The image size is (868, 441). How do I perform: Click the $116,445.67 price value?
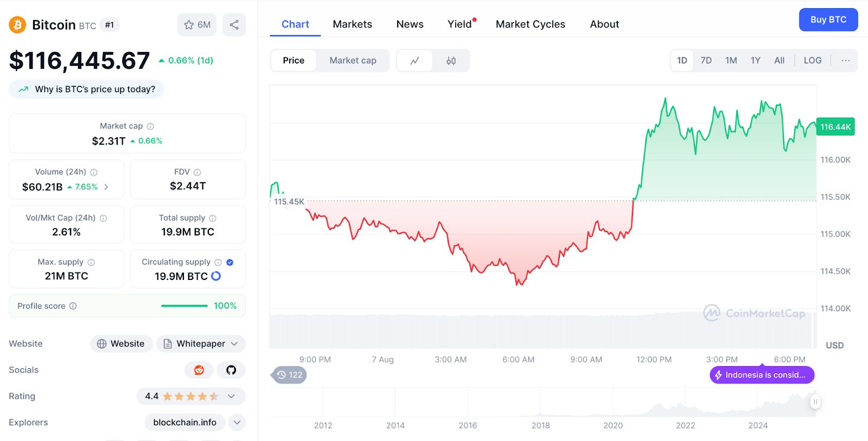(79, 61)
